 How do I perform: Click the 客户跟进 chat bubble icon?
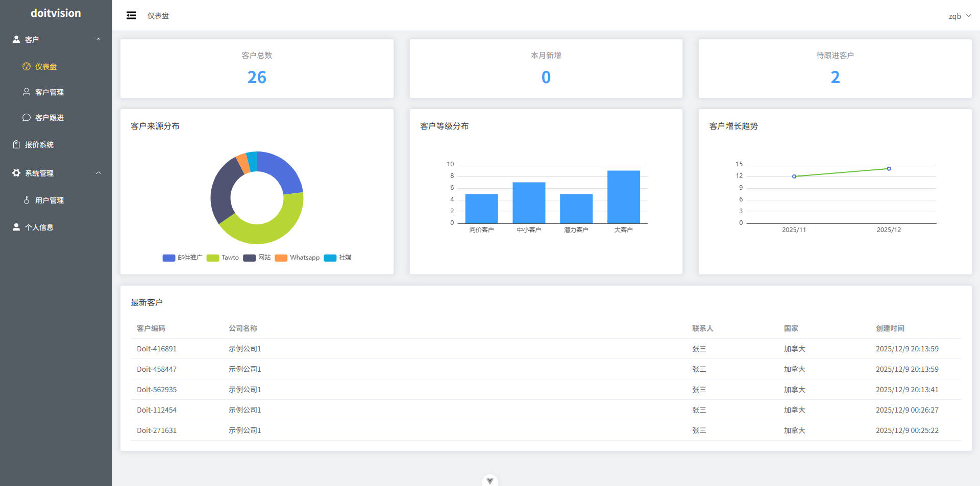pos(27,117)
